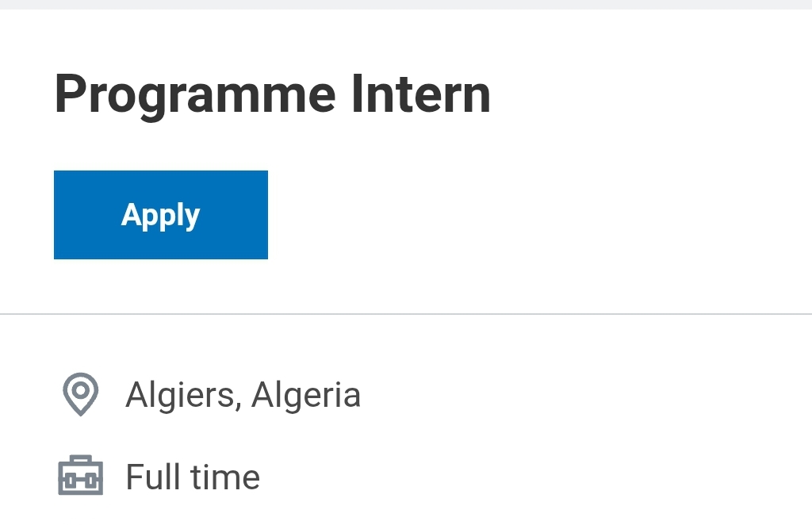Click the briefcase job type icon
This screenshot has width=812, height=525.
pos(80,475)
